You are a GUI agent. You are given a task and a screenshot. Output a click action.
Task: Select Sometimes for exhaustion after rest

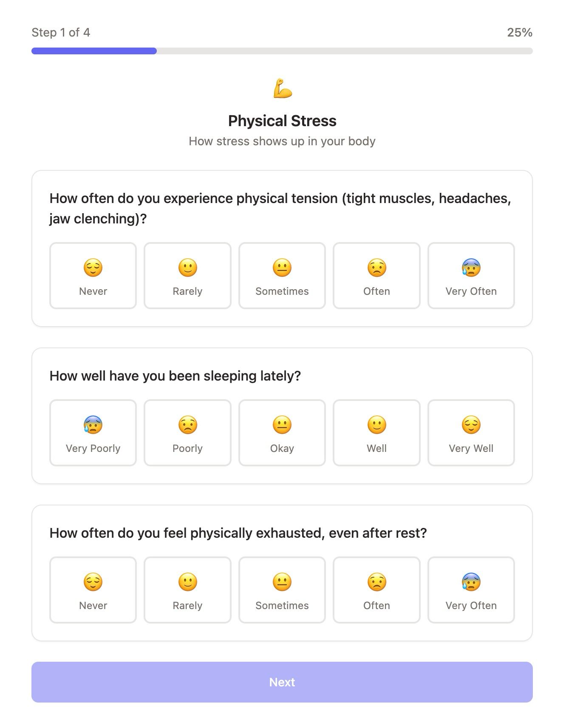(x=282, y=590)
